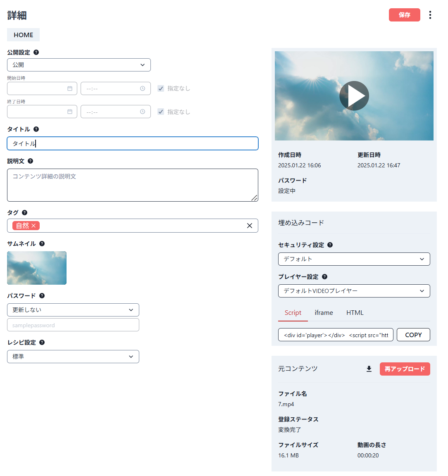Viewport: 448px width, 476px height.
Task: Click help icon next to セキュリティ設定
Action: (330, 245)
